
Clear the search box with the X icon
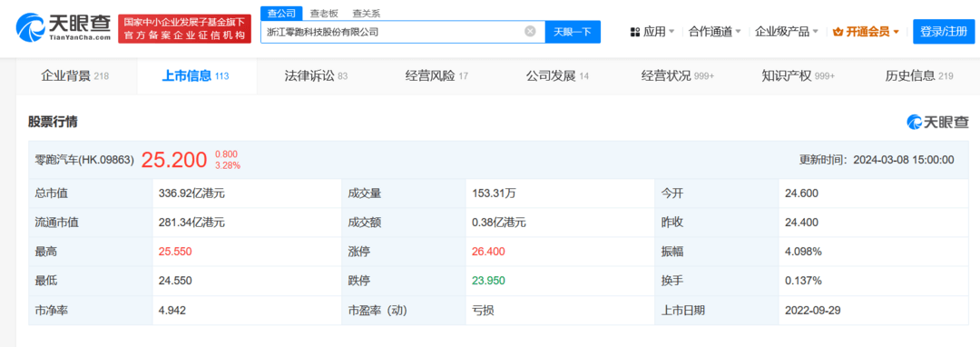point(530,31)
